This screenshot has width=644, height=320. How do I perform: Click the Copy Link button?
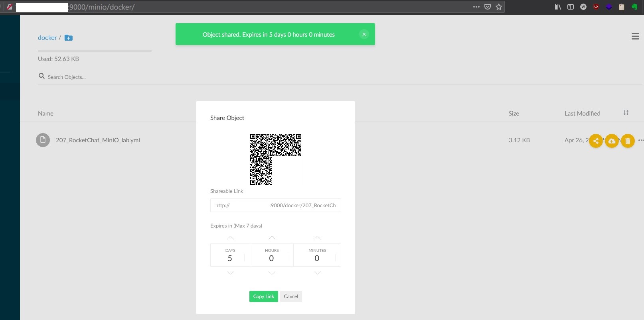tap(263, 296)
